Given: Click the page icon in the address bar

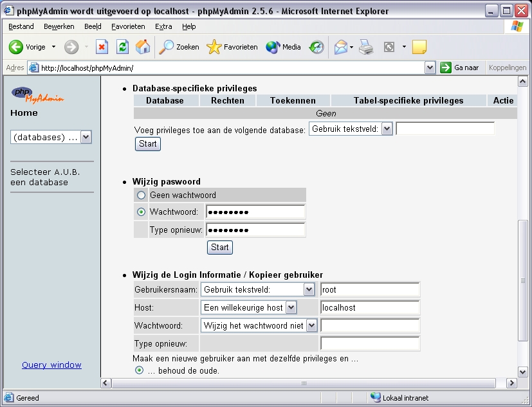Looking at the screenshot, I should [x=33, y=68].
